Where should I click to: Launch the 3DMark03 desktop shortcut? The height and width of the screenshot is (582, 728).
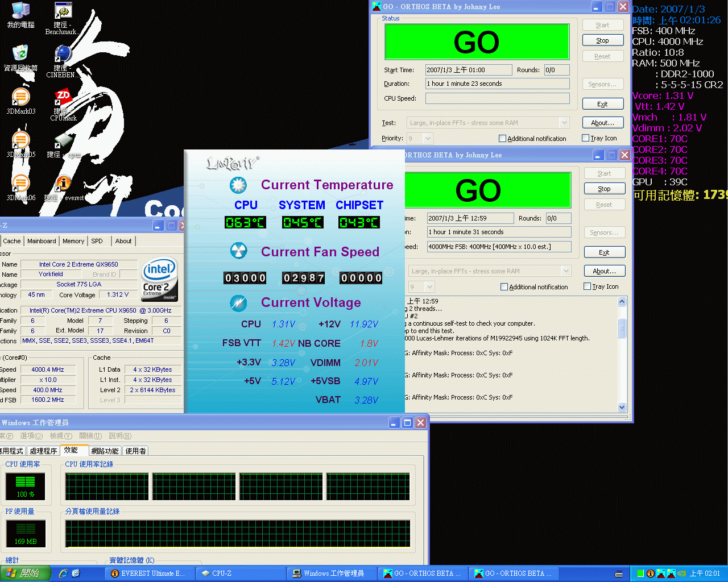20,97
